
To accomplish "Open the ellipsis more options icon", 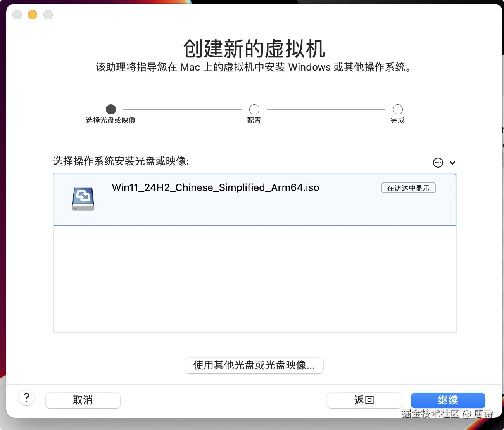I will [x=438, y=163].
